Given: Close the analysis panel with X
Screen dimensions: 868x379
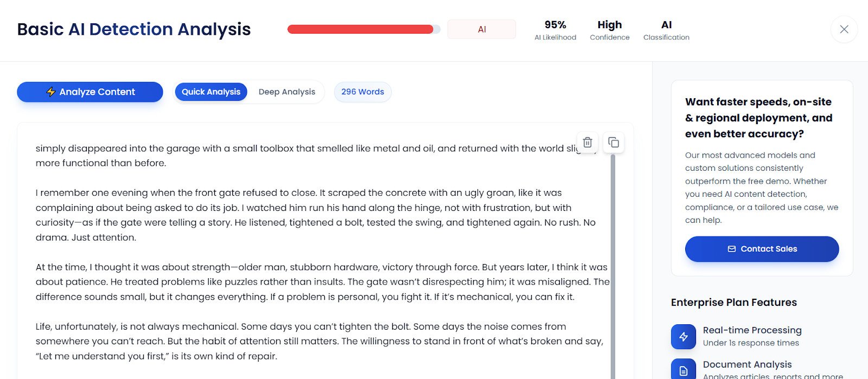Looking at the screenshot, I should tap(844, 29).
